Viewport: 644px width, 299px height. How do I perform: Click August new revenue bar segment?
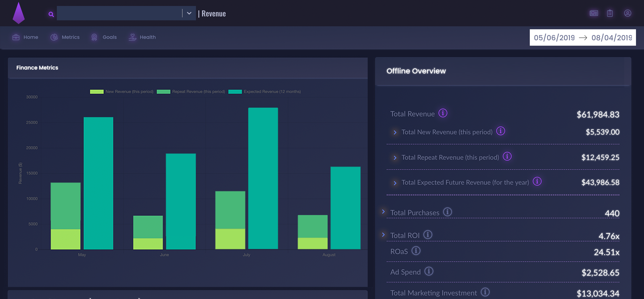[313, 244]
